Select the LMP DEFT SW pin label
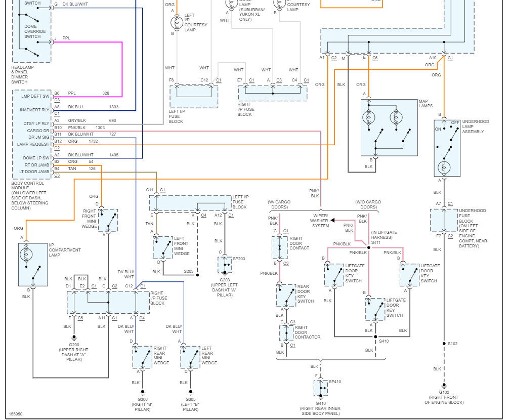 coord(35,96)
